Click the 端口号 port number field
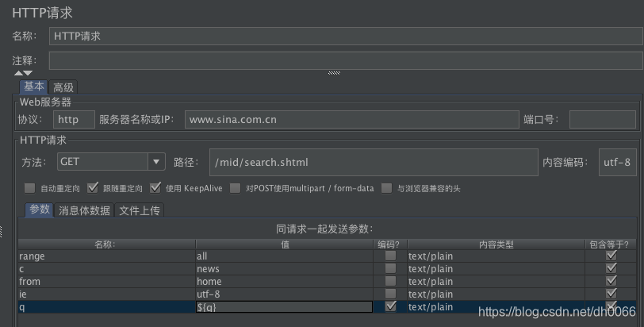This screenshot has height=327, width=644. coord(603,120)
